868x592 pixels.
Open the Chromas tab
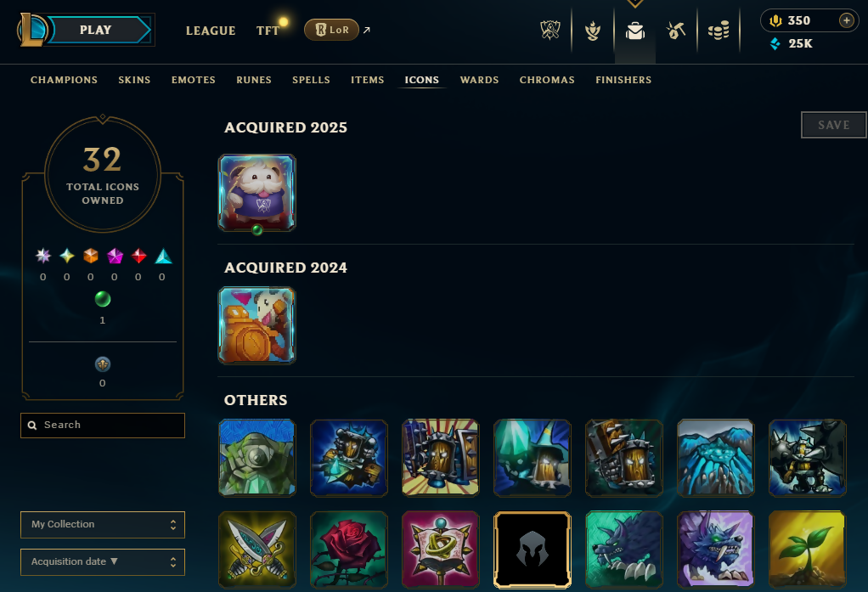tap(547, 80)
